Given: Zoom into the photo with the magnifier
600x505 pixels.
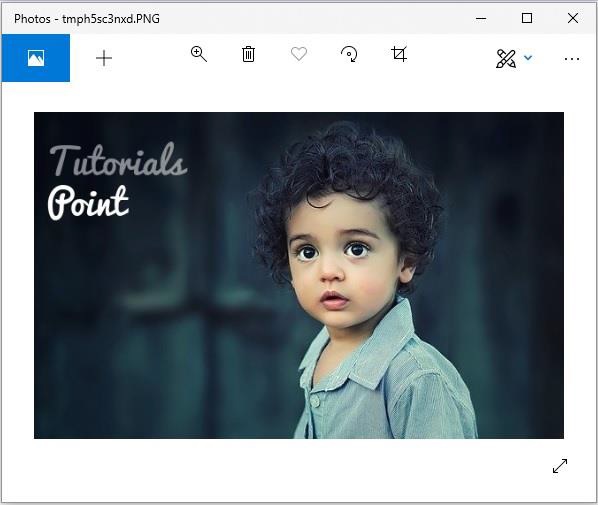Looking at the screenshot, I should tap(199, 55).
